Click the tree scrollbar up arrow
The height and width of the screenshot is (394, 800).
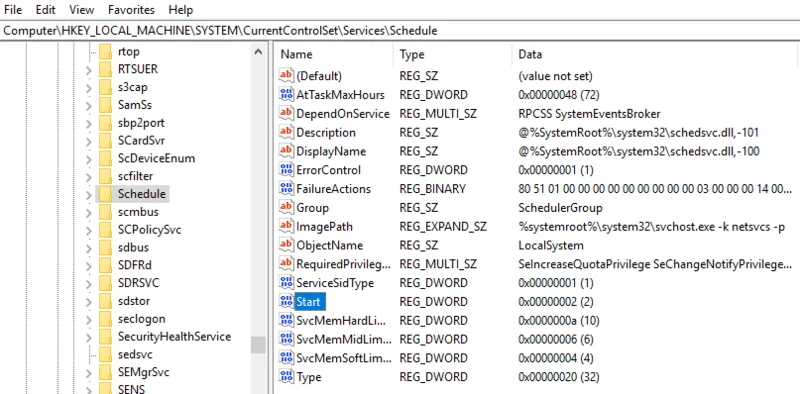(x=258, y=52)
